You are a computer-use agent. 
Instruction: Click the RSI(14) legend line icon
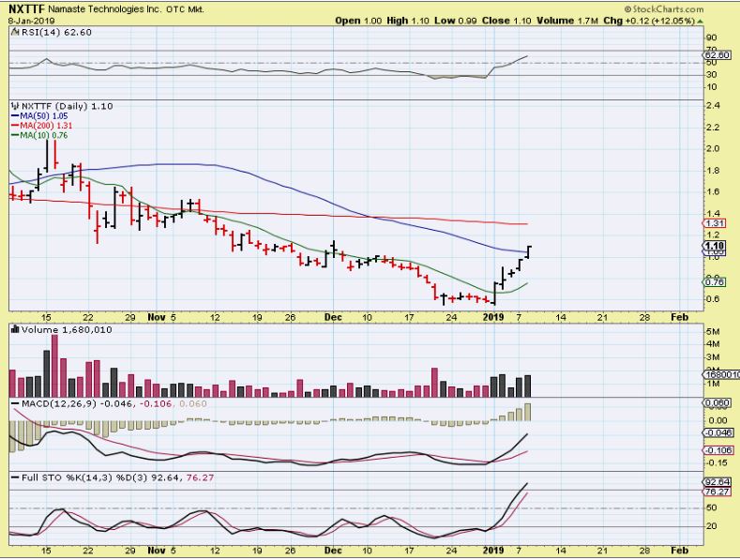coord(16,32)
